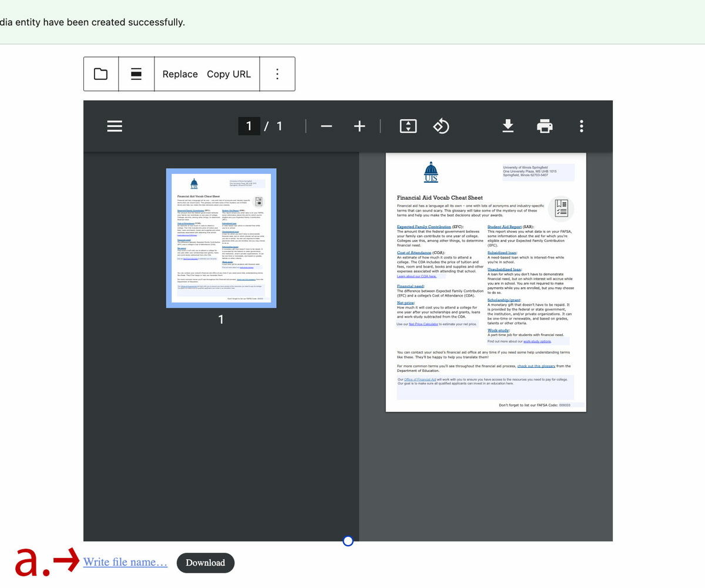This screenshot has height=588, width=705.
Task: Click the work-study options link
Action: tap(537, 341)
